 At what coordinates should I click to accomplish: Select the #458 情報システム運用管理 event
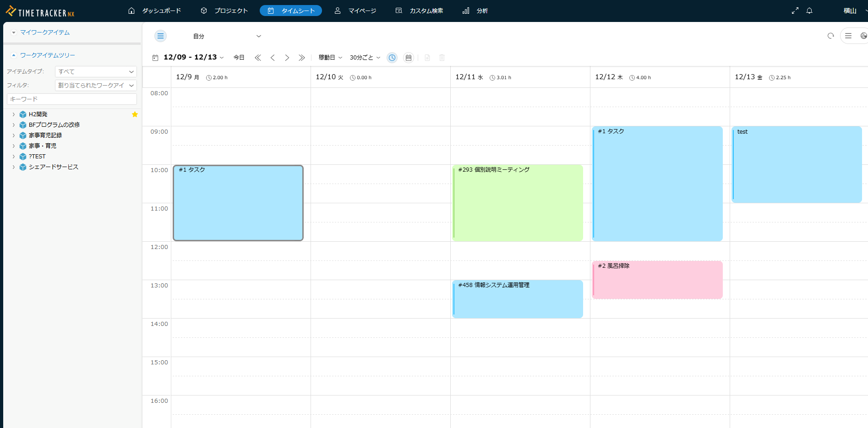tap(518, 299)
